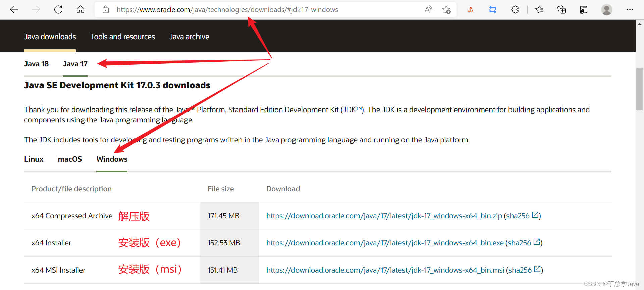Open the Collections panel

[x=561, y=10]
